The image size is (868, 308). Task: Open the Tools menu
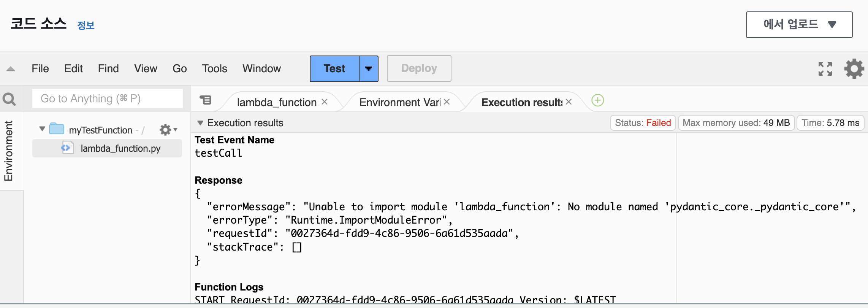click(214, 68)
